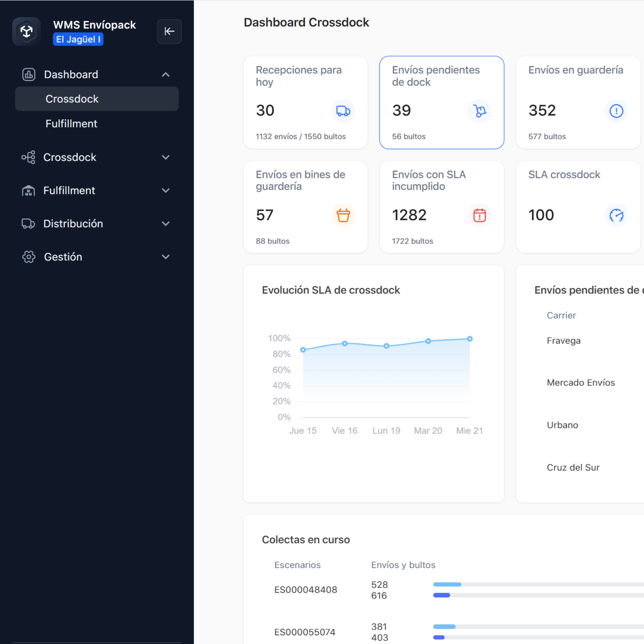Collapse the Dashboard menu section chevron
The width and height of the screenshot is (644, 644).
166,74
